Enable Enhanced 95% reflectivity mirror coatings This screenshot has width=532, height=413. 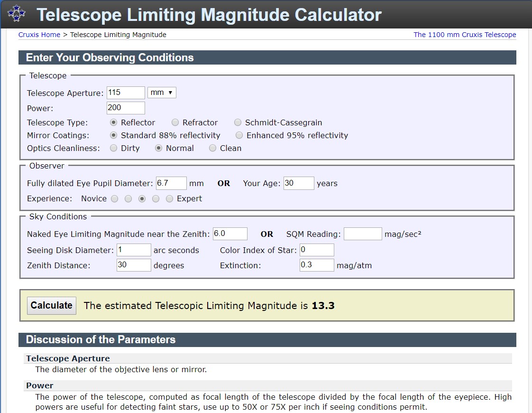click(x=239, y=135)
